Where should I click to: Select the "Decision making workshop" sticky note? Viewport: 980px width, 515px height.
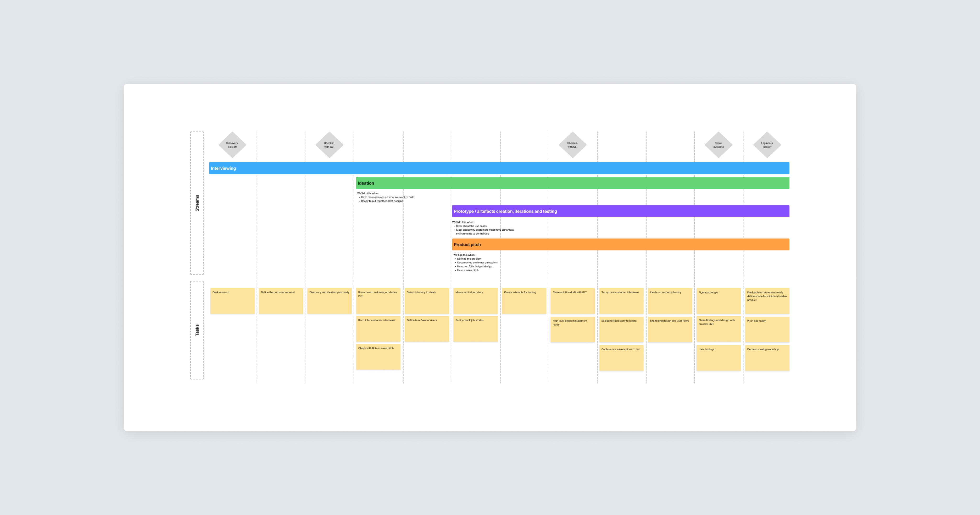pos(767,358)
